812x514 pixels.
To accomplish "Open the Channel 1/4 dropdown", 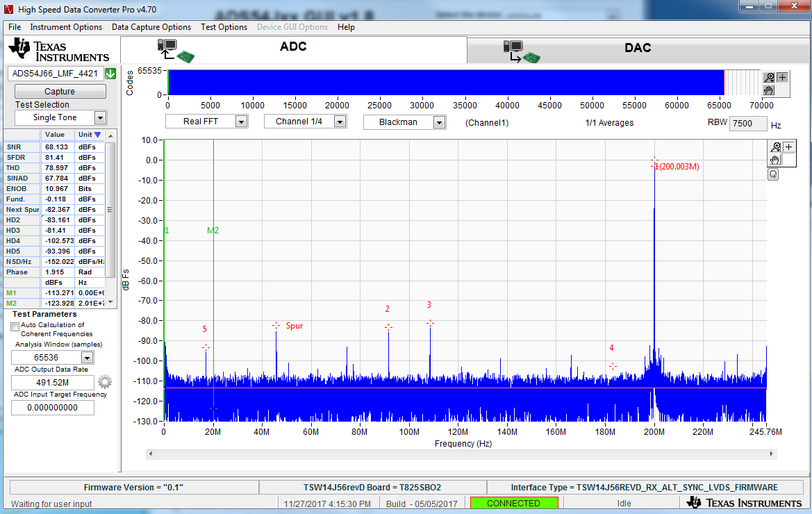I will (340, 122).
